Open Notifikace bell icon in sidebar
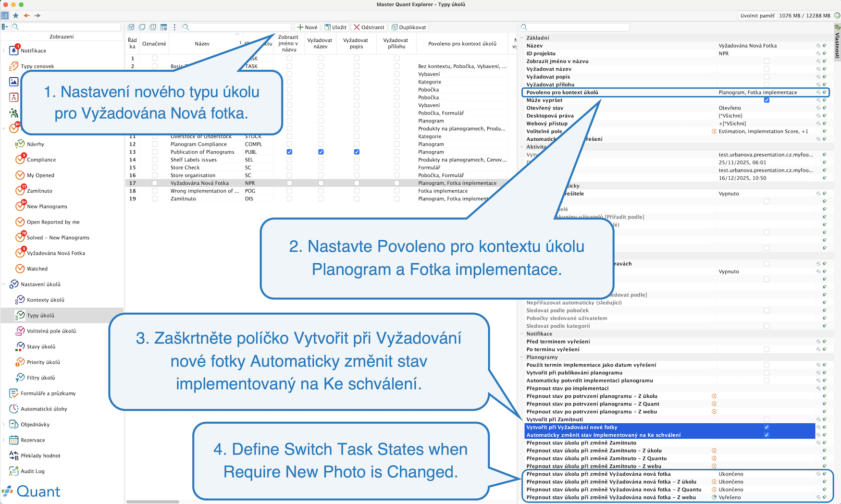 coord(14,50)
